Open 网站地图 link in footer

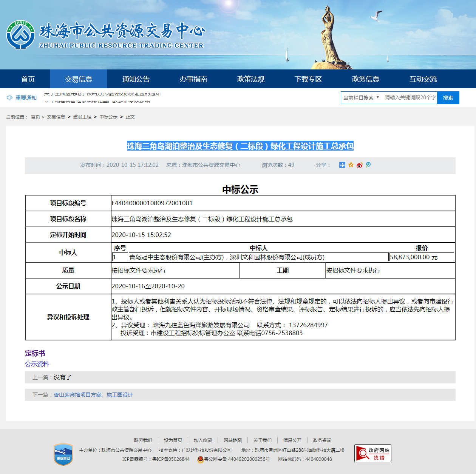(233, 440)
